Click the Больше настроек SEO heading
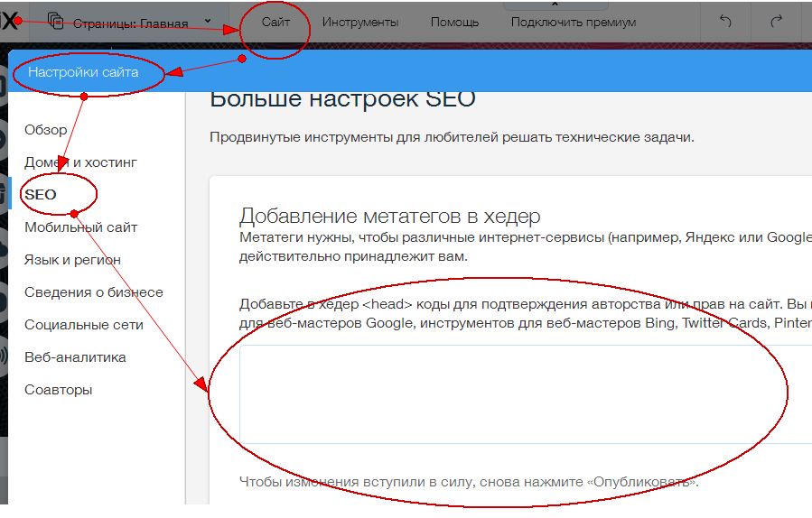This screenshot has height=518, width=812. pyautogui.click(x=342, y=99)
